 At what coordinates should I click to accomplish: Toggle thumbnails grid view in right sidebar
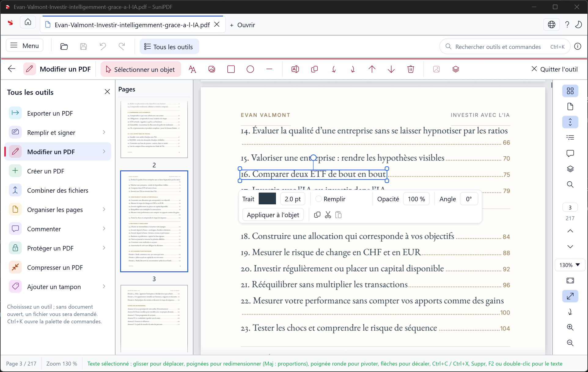pyautogui.click(x=570, y=91)
